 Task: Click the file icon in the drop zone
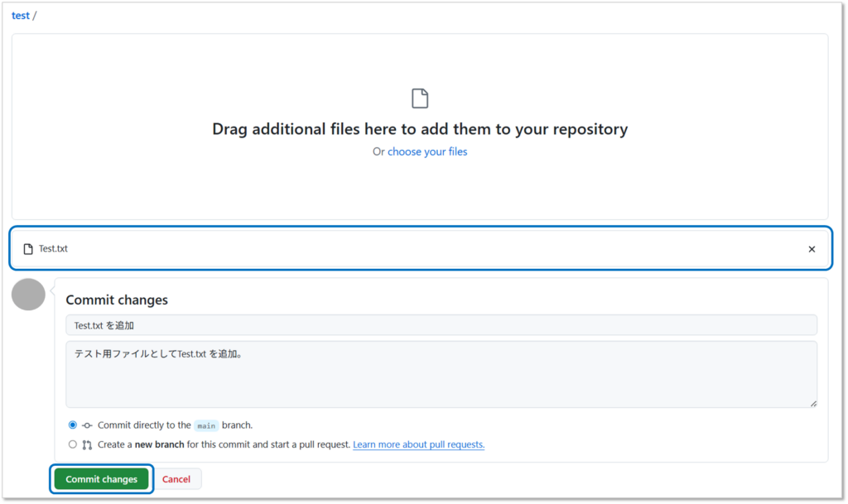pyautogui.click(x=420, y=99)
